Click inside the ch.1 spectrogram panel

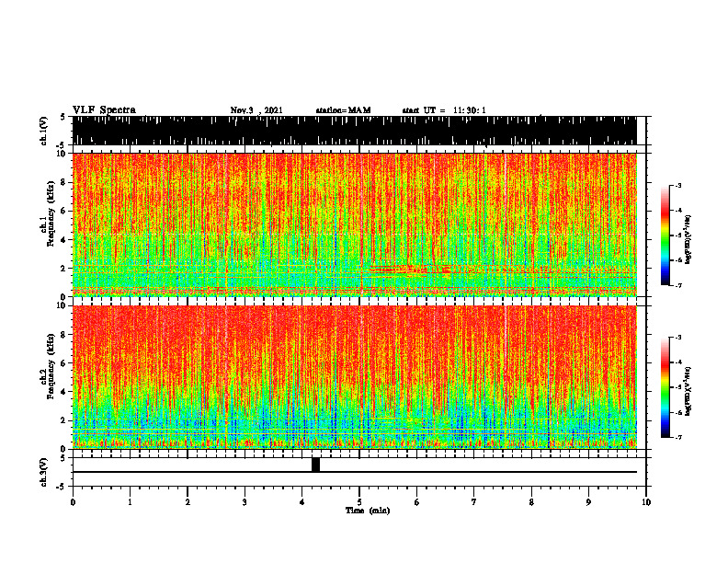coord(354,224)
